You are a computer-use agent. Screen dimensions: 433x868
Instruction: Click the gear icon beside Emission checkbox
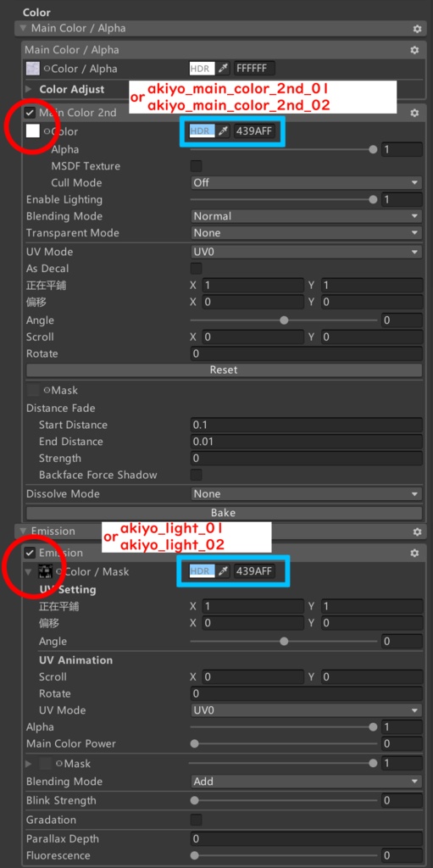[x=414, y=553]
